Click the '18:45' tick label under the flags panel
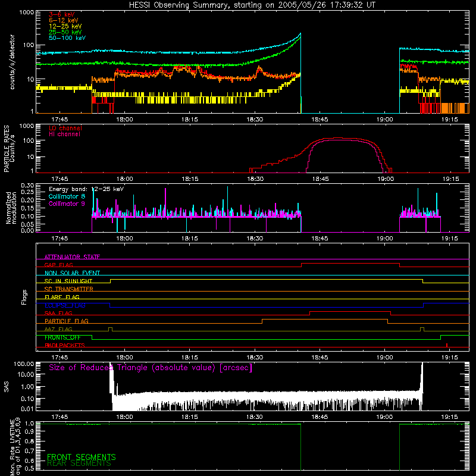 click(x=320, y=358)
